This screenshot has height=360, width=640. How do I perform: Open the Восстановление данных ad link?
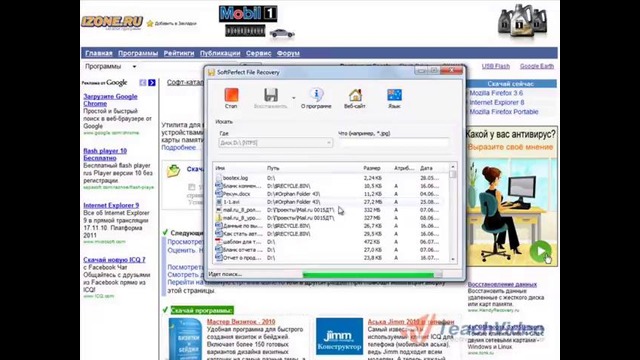[502, 284]
